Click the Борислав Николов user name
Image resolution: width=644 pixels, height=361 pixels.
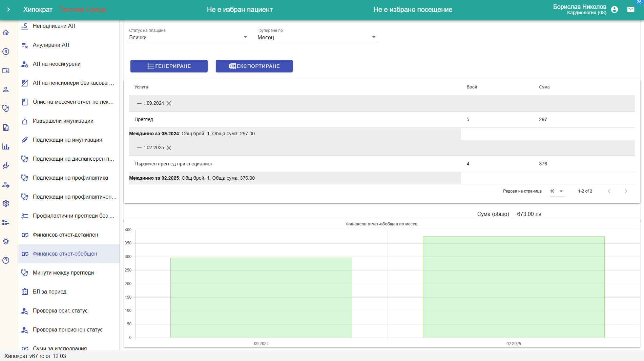pyautogui.click(x=580, y=7)
